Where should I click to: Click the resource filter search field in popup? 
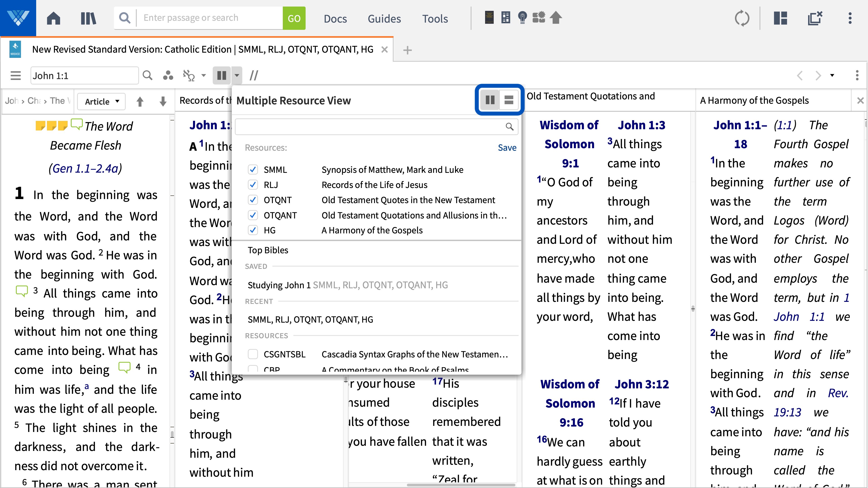tap(376, 127)
